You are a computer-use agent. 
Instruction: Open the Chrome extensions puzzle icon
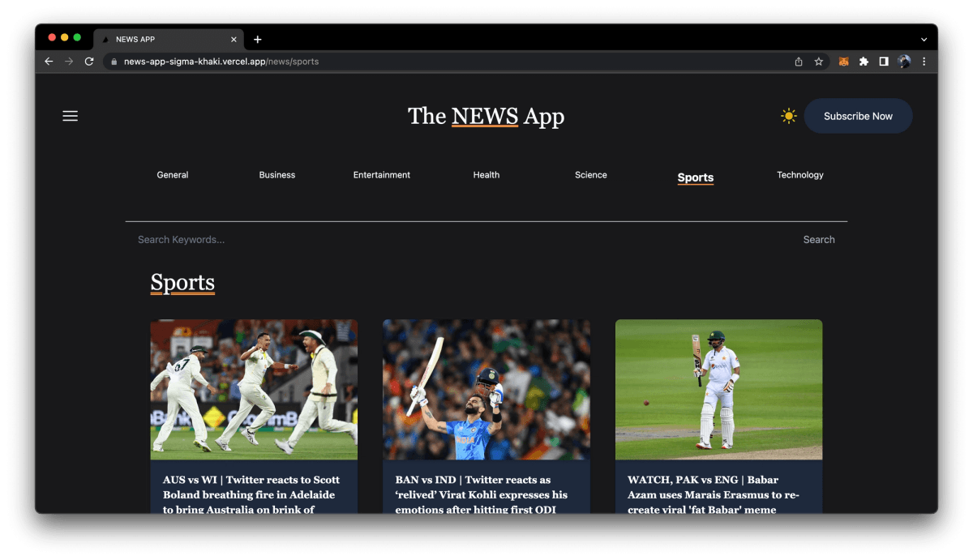point(864,61)
